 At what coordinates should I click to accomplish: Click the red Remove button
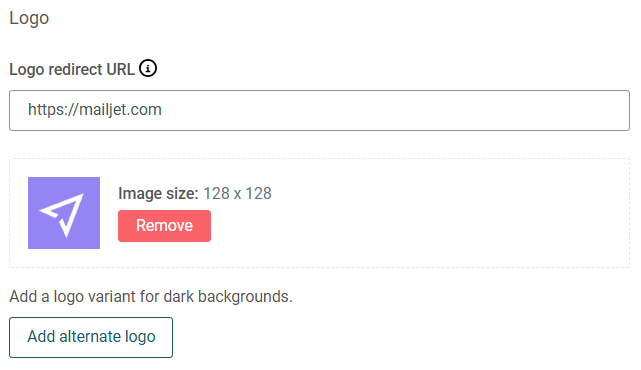coord(164,226)
